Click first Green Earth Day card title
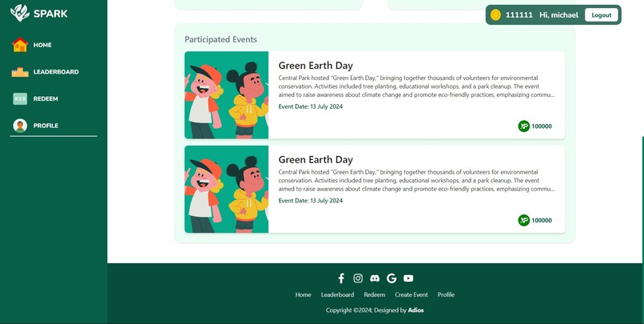The height and width of the screenshot is (324, 644). tap(316, 66)
